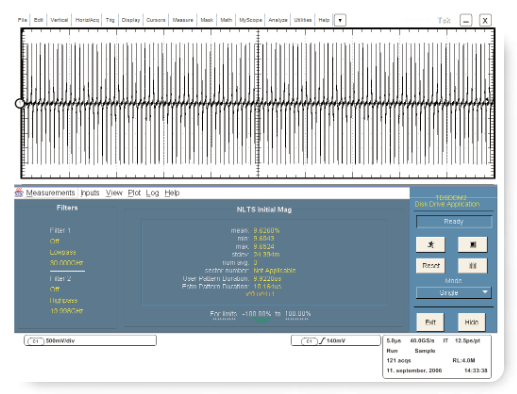Click Filter 1 Off status text
The height and width of the screenshot is (394, 517).
54,241
